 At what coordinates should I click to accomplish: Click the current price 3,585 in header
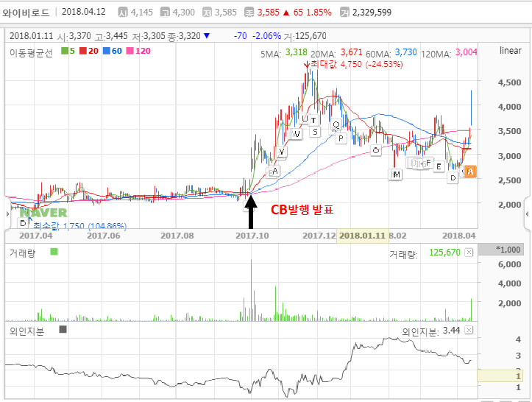coord(268,13)
